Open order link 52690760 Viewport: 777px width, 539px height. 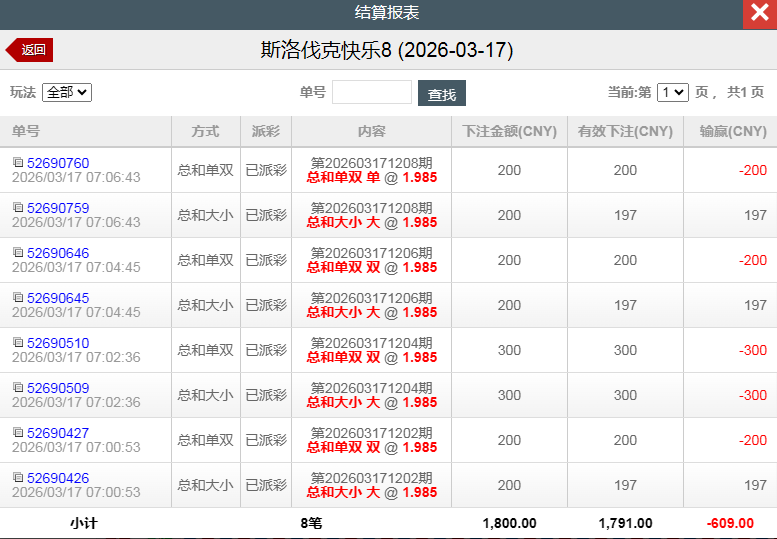[x=58, y=163]
